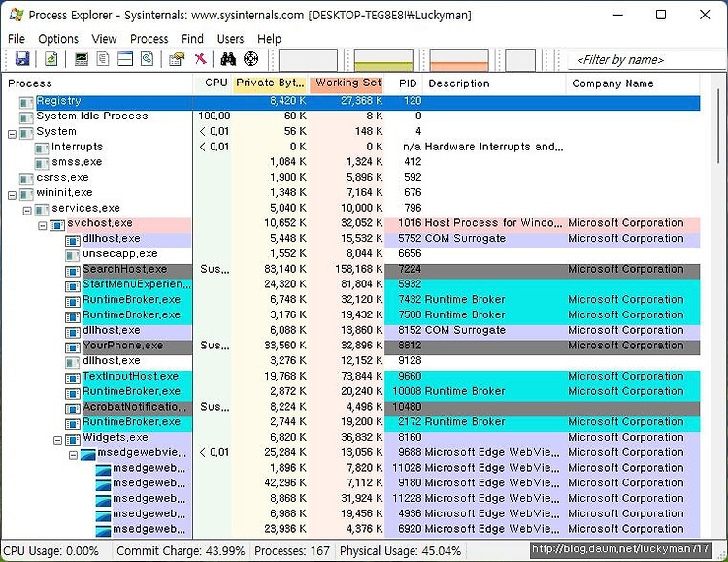Click the "Physical Usage: 45.04%" status text

[x=400, y=551]
